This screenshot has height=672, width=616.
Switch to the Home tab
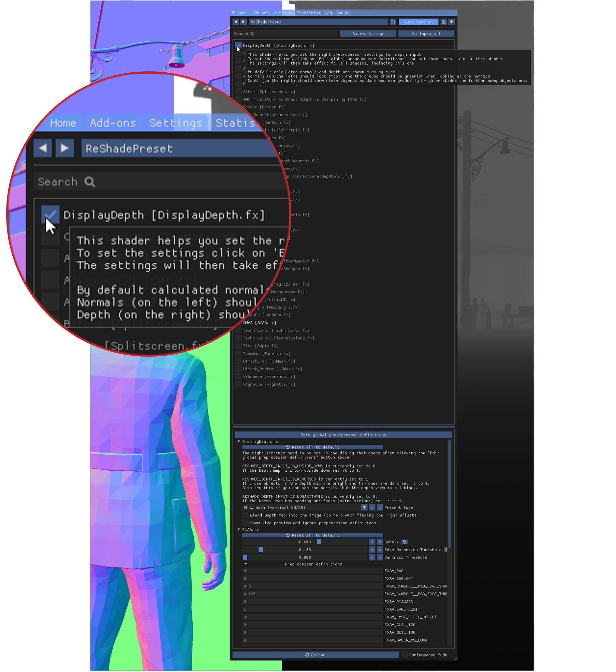click(243, 13)
